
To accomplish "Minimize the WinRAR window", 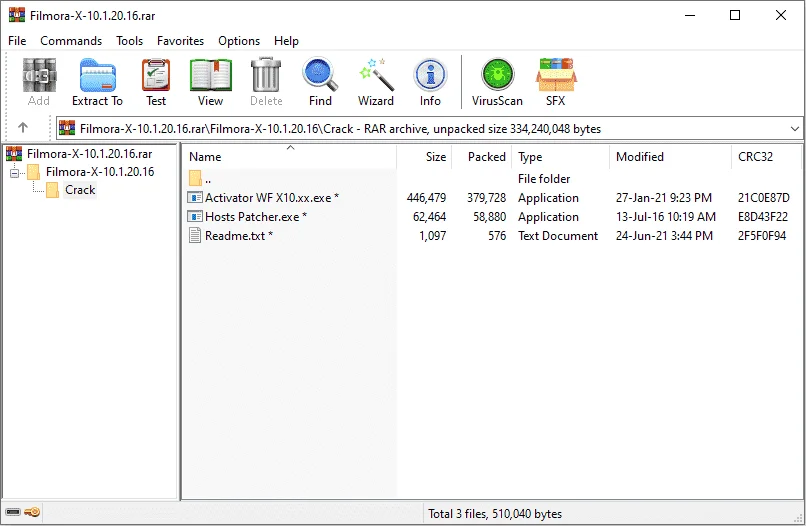I will click(690, 15).
